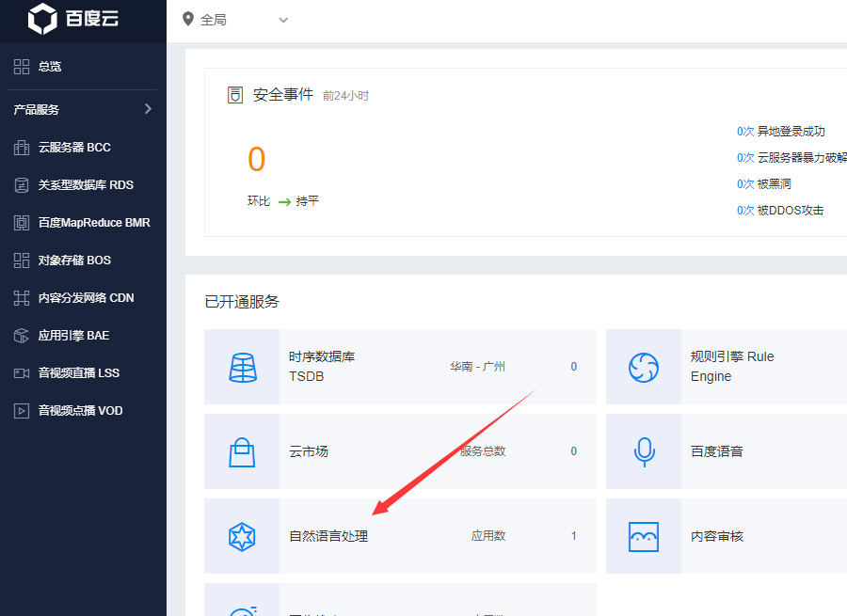The image size is (847, 616).
Task: Click the 百度语音 microphone icon
Action: coord(644,451)
